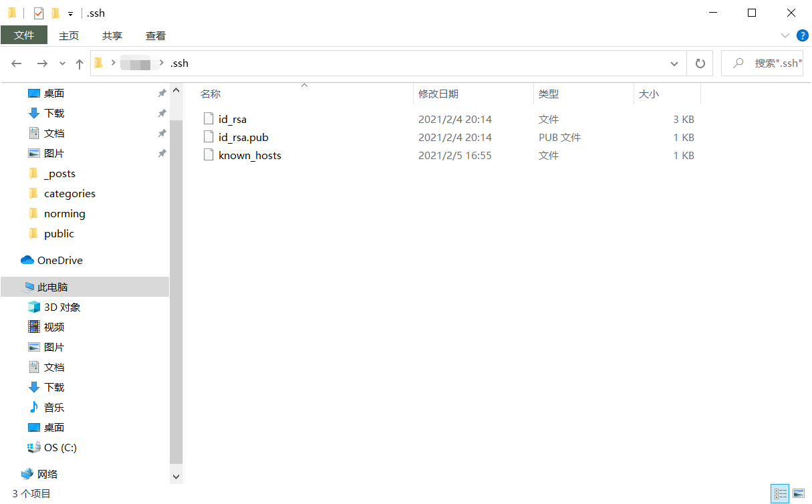Click the PUB 文件 type cell
The height and width of the screenshot is (504, 812).
pos(559,137)
